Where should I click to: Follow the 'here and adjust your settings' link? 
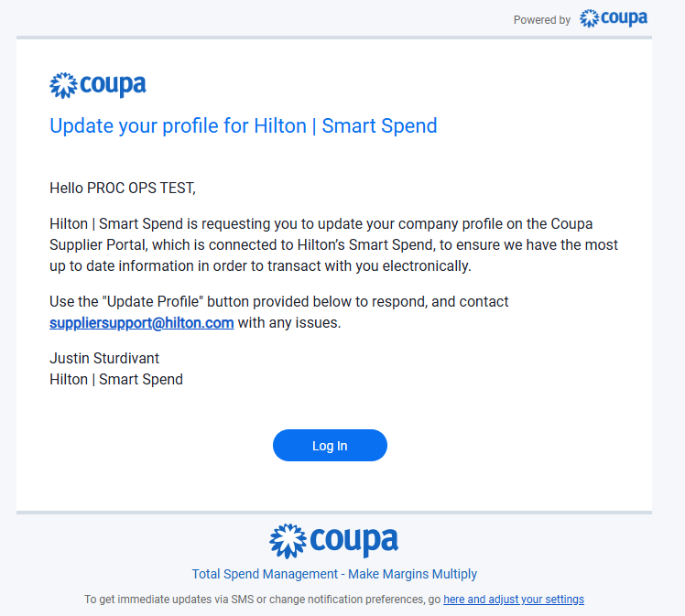514,600
